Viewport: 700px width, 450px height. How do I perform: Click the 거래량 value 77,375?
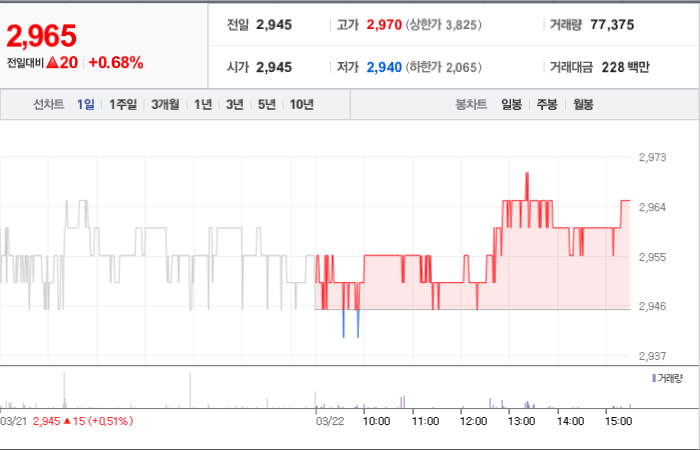[612, 25]
